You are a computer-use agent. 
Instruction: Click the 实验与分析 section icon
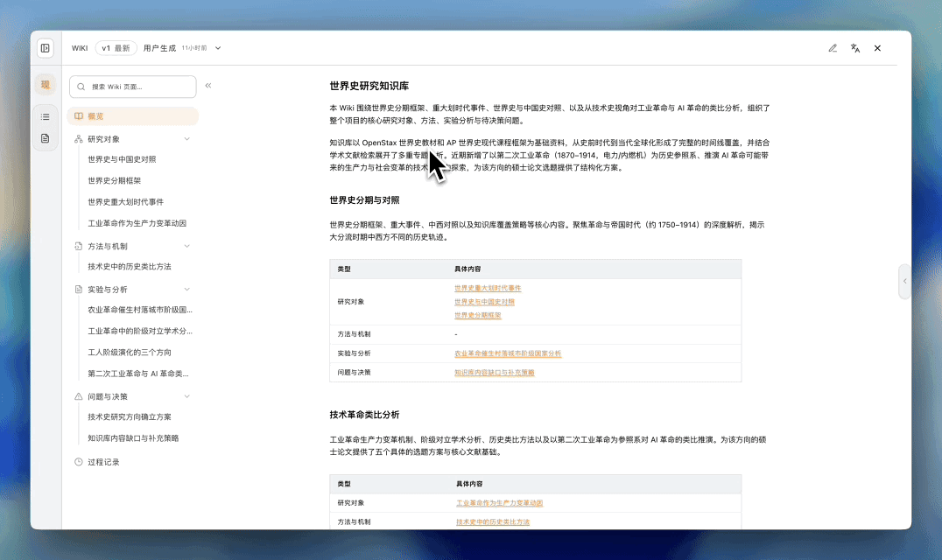(x=79, y=290)
